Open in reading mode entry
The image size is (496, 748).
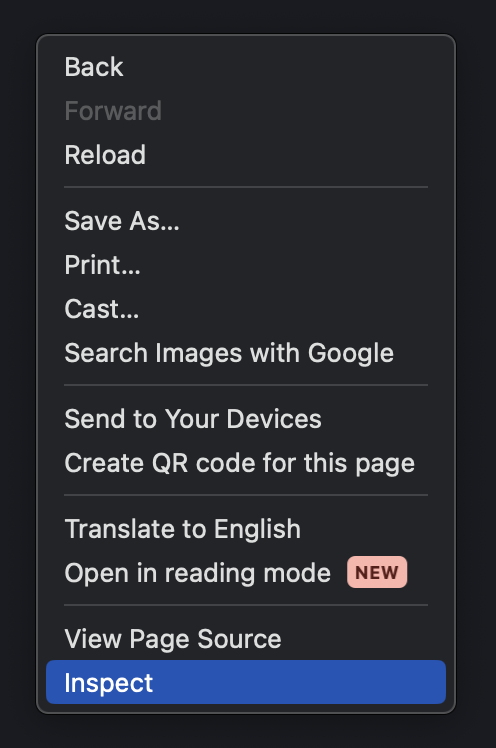(246, 572)
